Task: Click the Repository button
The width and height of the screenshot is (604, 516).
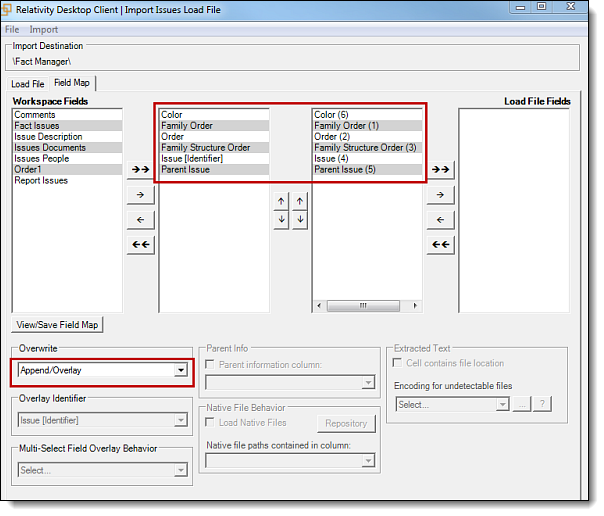Action: (346, 423)
